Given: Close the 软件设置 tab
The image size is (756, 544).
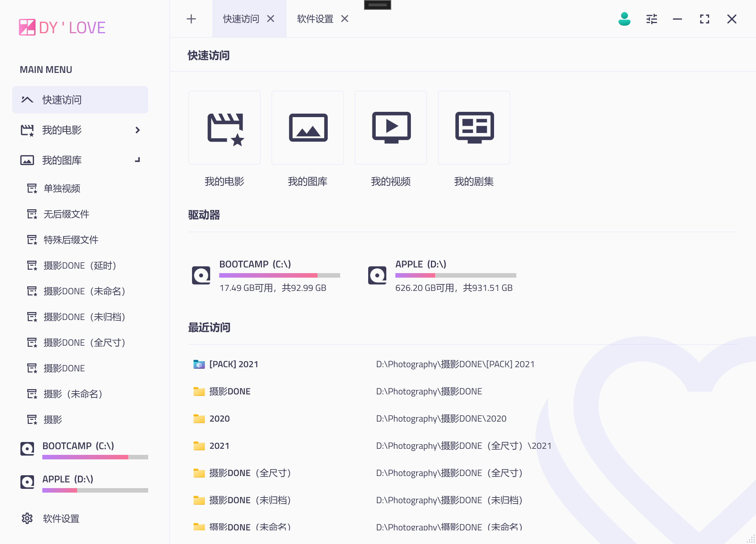Looking at the screenshot, I should pyautogui.click(x=345, y=19).
